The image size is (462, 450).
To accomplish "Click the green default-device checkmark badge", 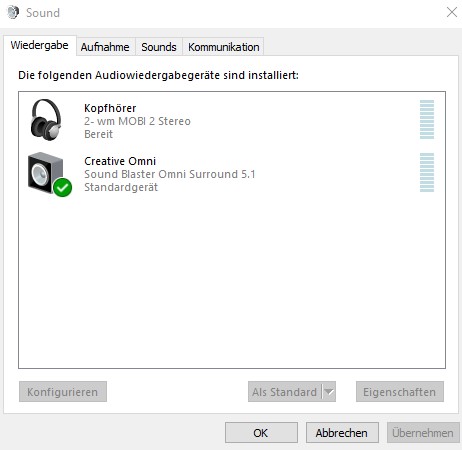I will (x=63, y=188).
